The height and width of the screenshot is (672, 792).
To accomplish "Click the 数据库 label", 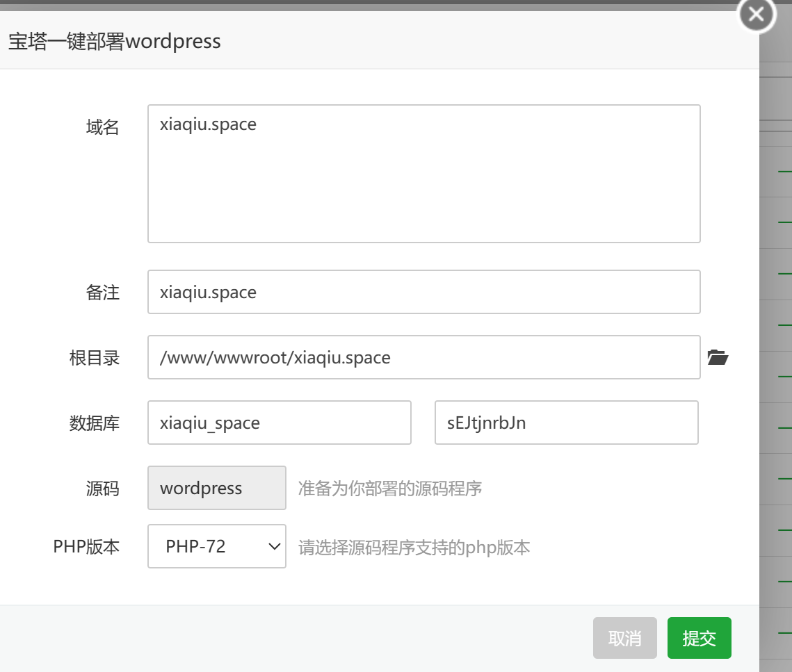I will click(x=95, y=423).
